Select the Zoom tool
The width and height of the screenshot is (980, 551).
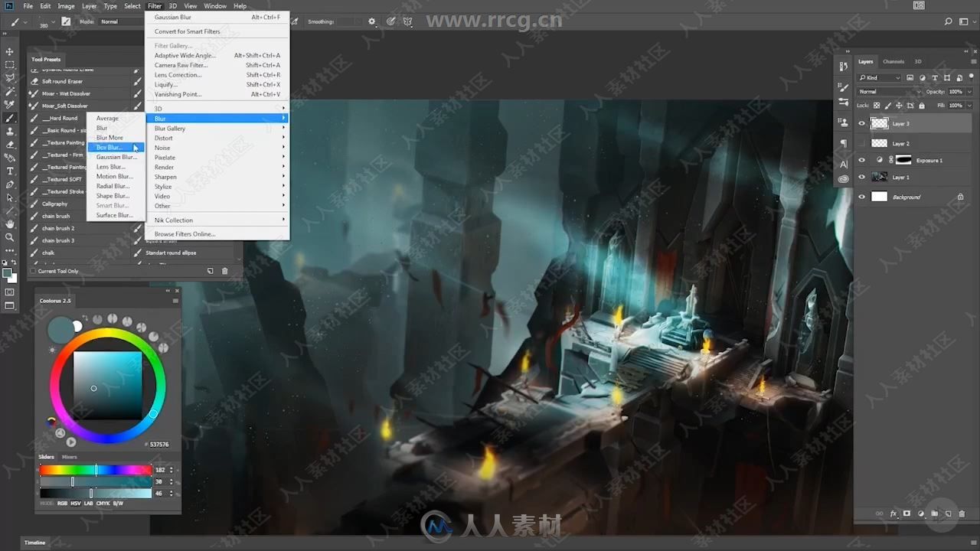coord(10,236)
